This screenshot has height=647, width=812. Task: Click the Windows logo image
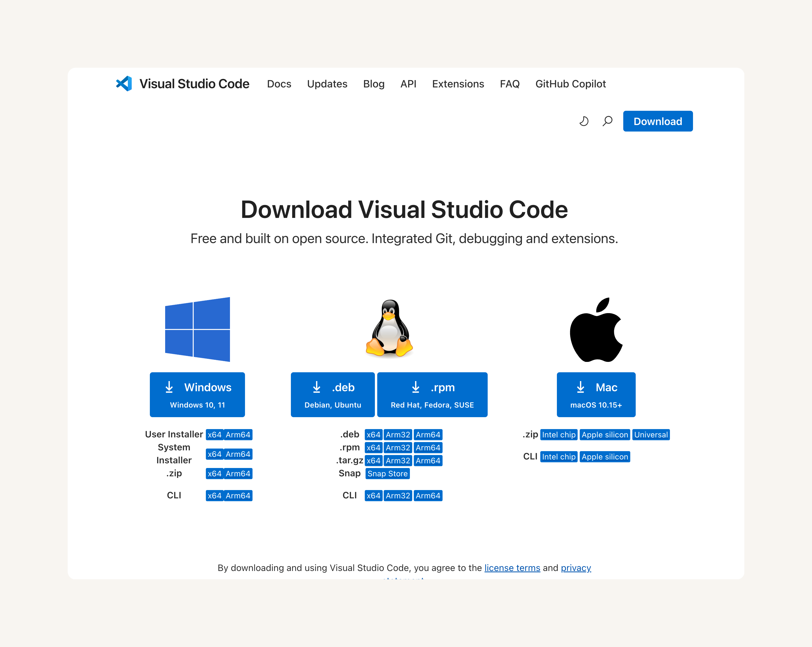[197, 329]
